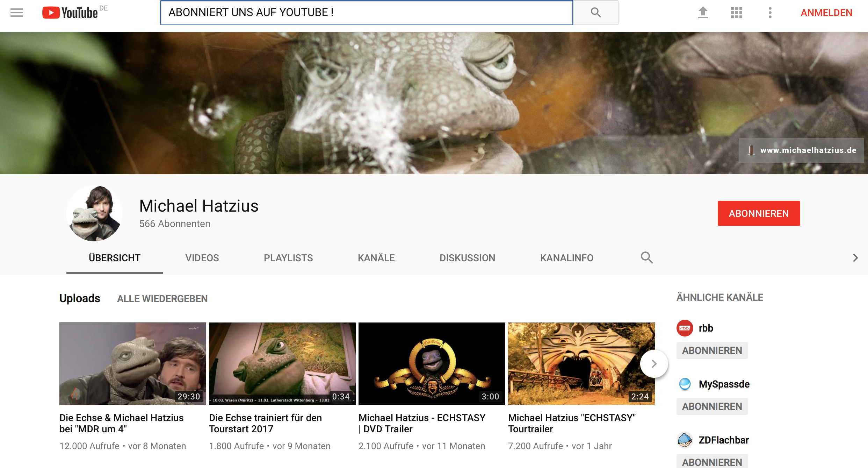868x468 pixels.
Task: Open www.michaelhatzius.de banner link
Action: coord(801,150)
